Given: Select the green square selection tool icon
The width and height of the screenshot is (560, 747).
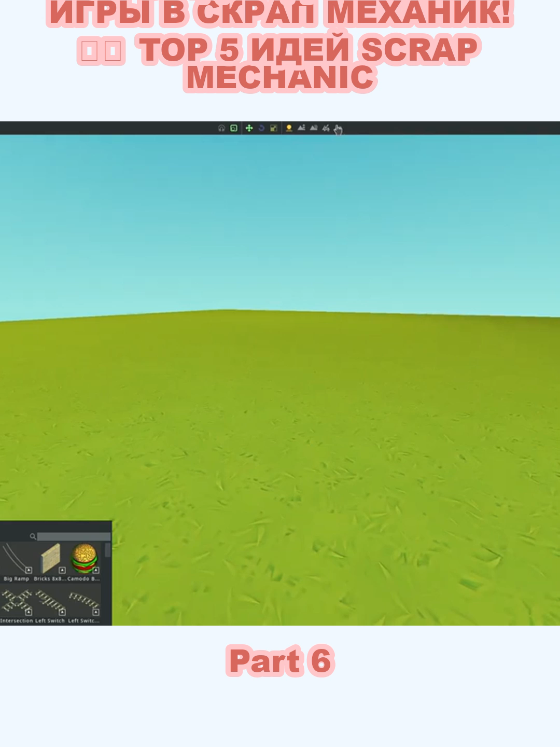Looking at the screenshot, I should (x=234, y=128).
